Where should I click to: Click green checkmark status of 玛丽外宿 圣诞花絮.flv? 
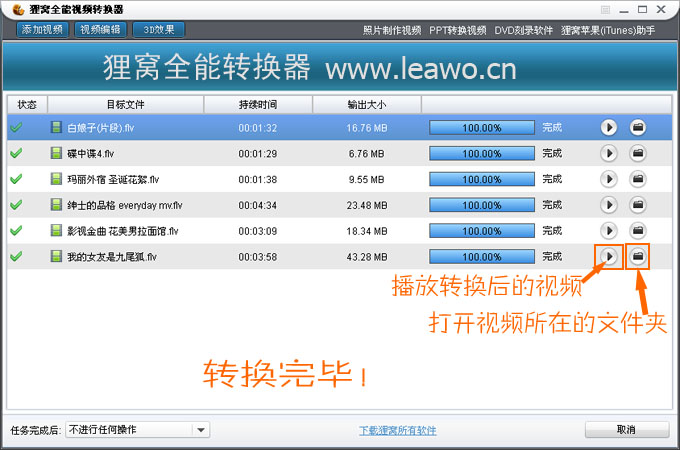[16, 179]
